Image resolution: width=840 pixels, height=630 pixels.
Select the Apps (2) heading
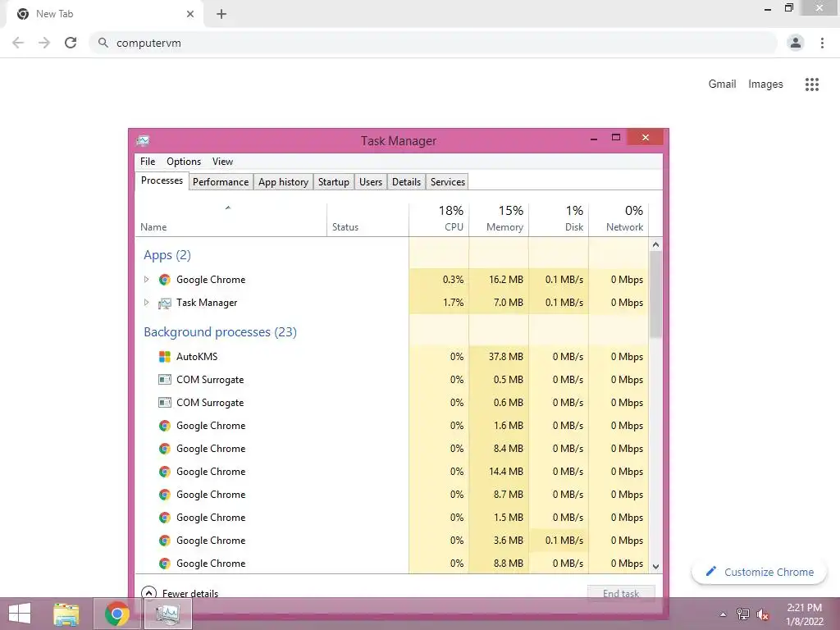tap(167, 255)
